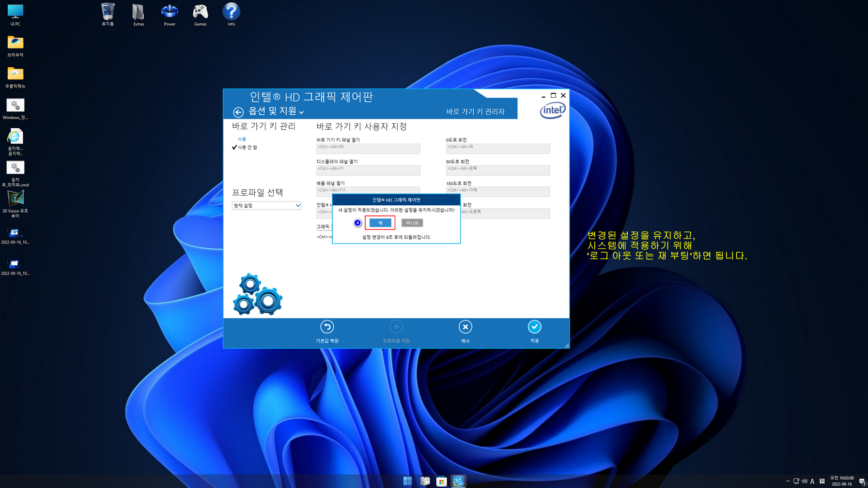Select the 브라우저 folder icon
This screenshot has width=868, height=488.
tap(15, 46)
